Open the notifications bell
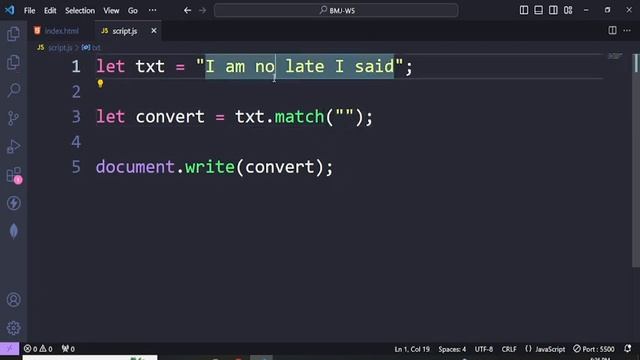Screen dimensions: 640x360 pyautogui.click(x=628, y=349)
